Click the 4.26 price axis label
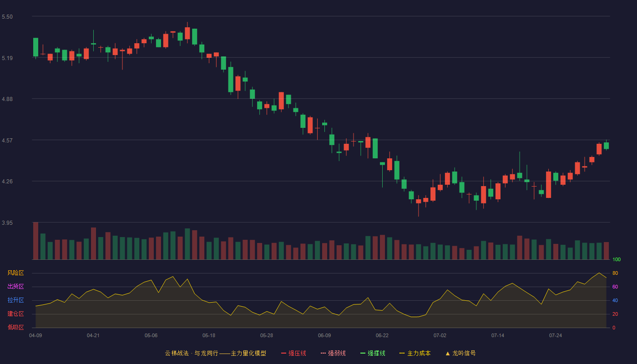 point(7,182)
